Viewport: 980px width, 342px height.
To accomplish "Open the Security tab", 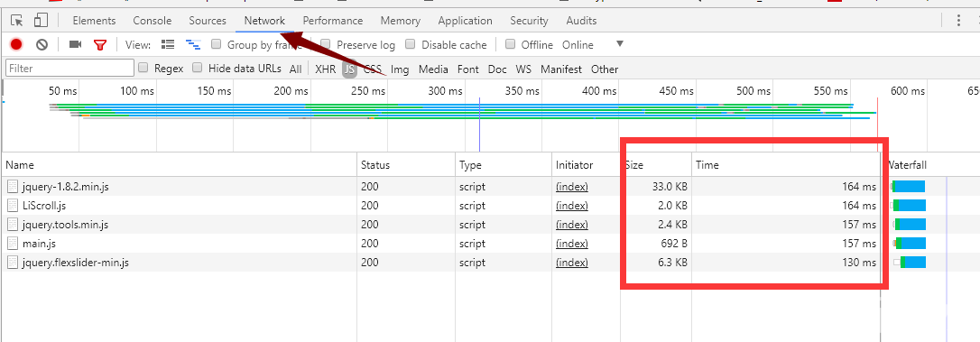I will pyautogui.click(x=529, y=21).
